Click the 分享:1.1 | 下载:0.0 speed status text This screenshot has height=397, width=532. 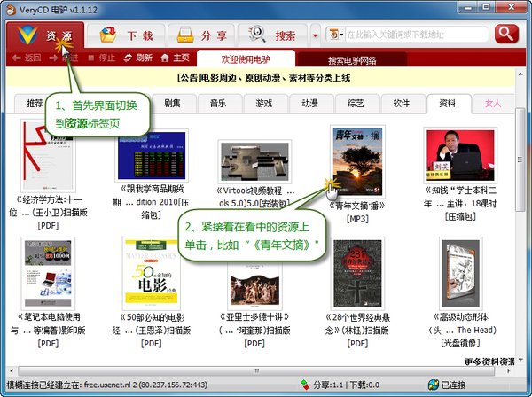346,385
